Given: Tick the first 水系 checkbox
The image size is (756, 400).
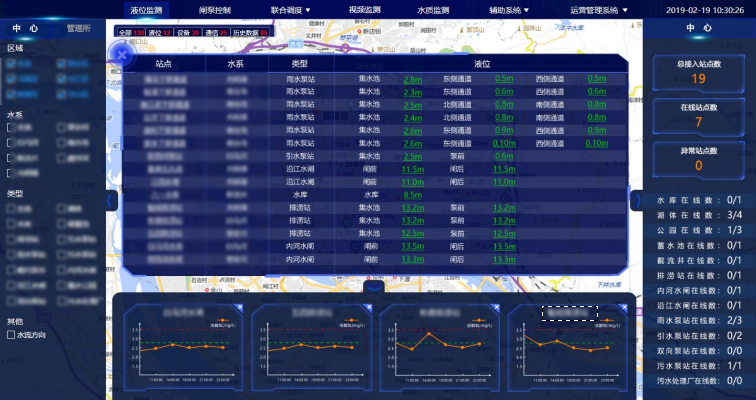Looking at the screenshot, I should click(x=11, y=128).
